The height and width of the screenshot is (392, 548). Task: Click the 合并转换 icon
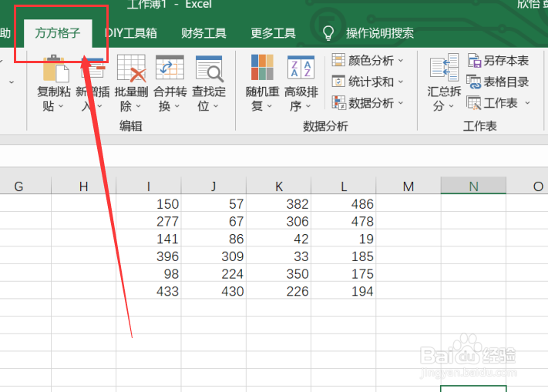click(170, 68)
